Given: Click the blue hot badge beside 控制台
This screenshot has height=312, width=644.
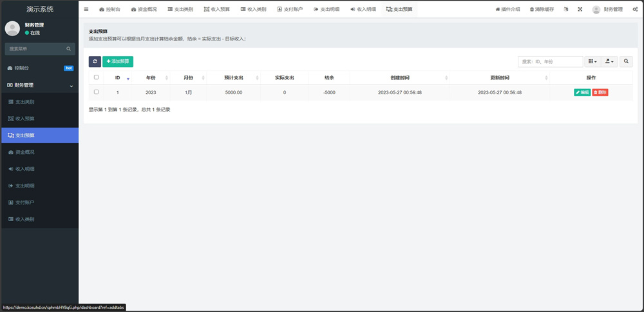Looking at the screenshot, I should 69,68.
